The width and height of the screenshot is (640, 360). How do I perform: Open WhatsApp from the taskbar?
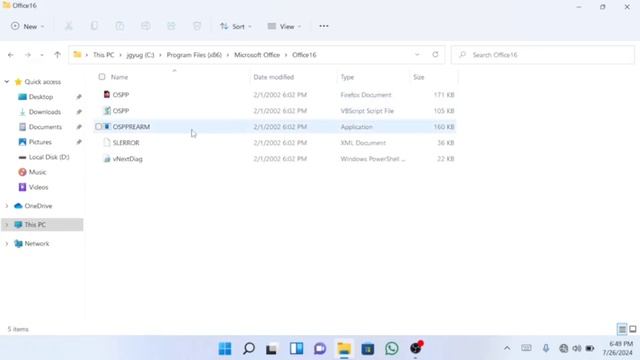pos(392,348)
